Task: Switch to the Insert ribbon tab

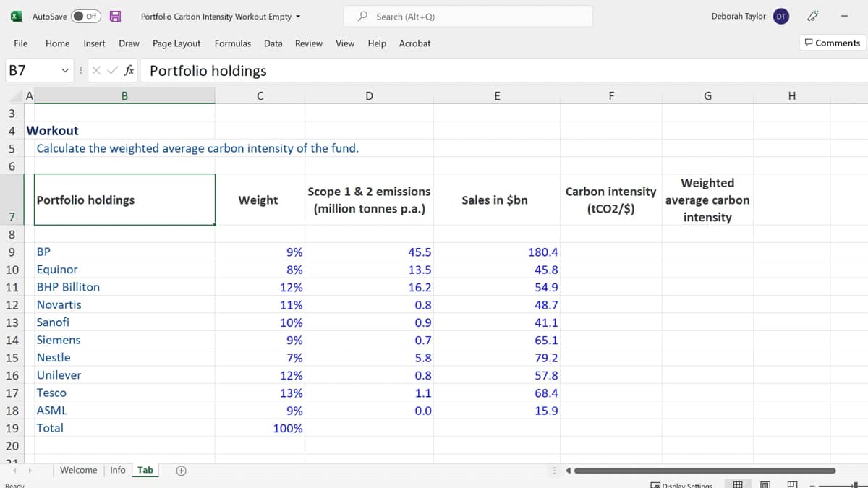Action: coord(94,43)
